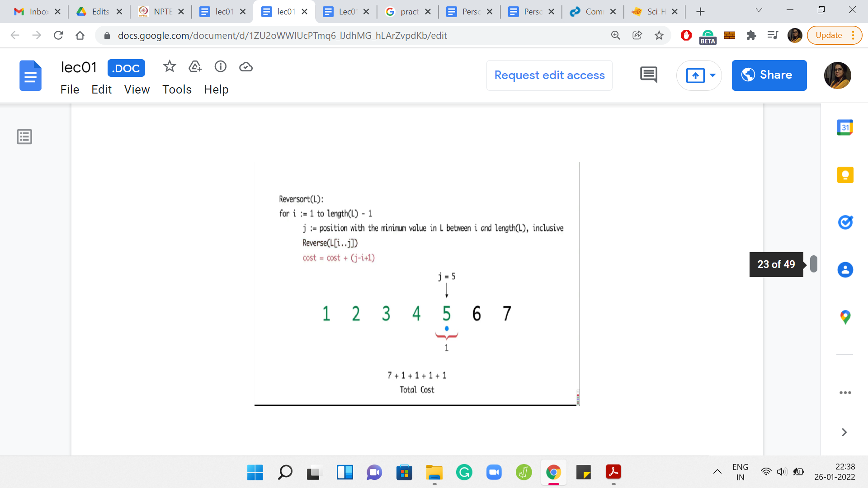Expand the present-to-meeting dropdown
Image resolution: width=868 pixels, height=488 pixels.
point(713,75)
